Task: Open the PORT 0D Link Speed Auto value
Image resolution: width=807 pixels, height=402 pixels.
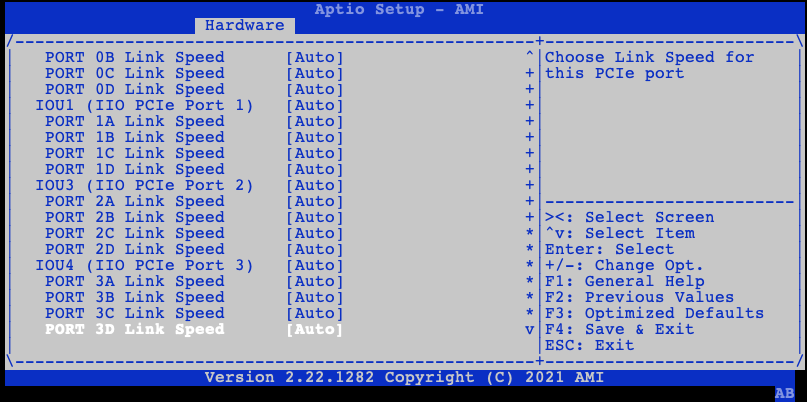Action: click(x=314, y=89)
